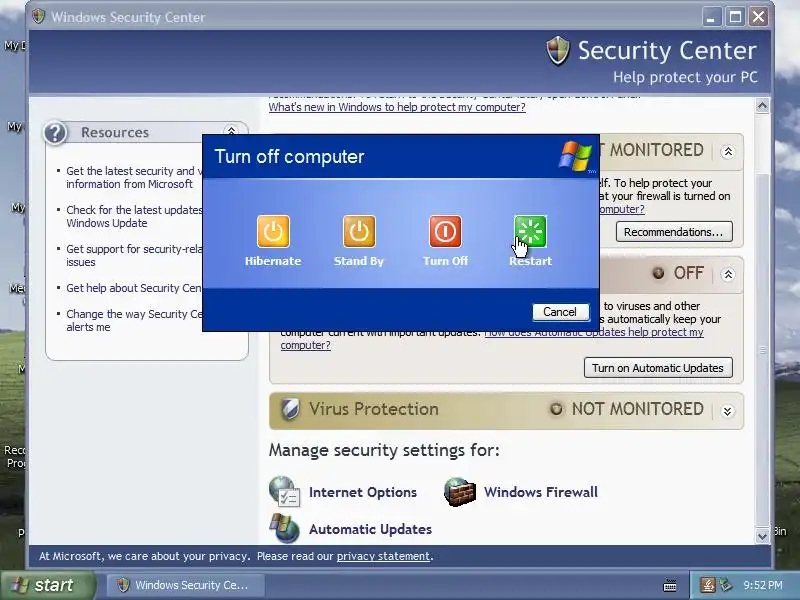
Task: Click the vertical scrollbar thumb
Action: coord(762,352)
